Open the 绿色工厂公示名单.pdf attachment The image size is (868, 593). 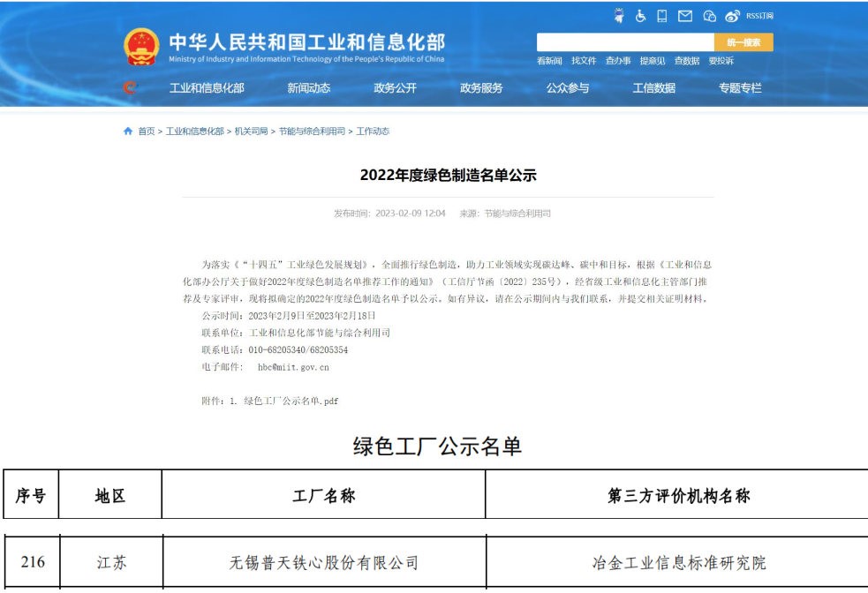coord(291,401)
